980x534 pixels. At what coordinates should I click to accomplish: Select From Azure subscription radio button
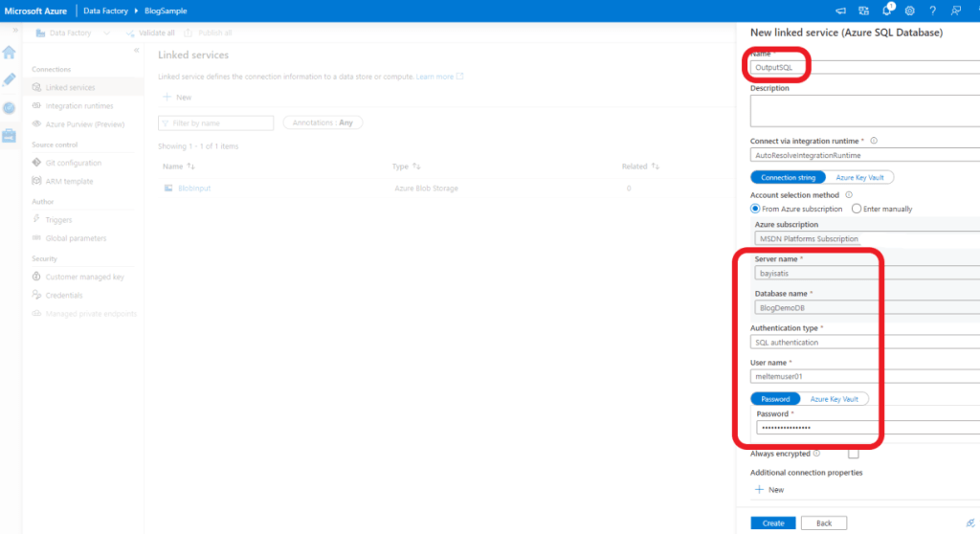[755, 209]
